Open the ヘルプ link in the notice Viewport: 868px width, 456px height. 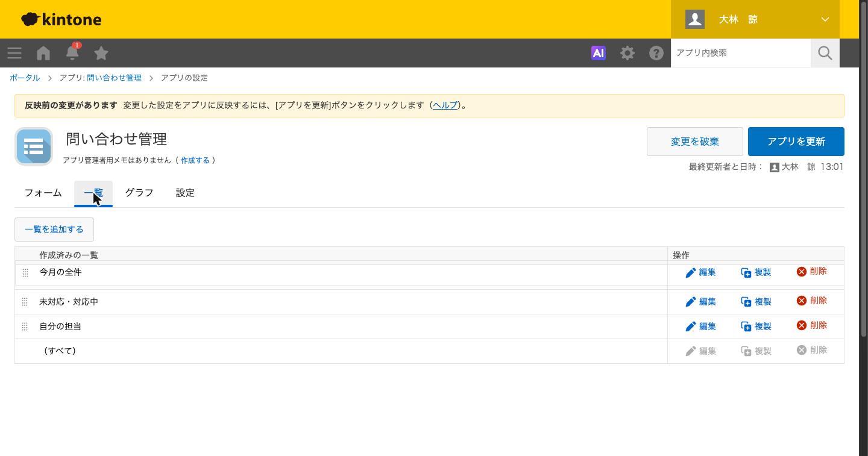pos(445,105)
